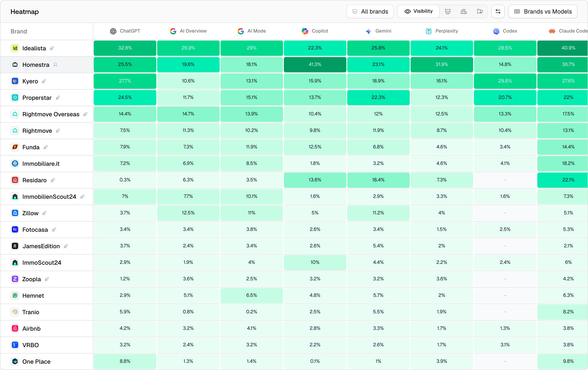This screenshot has height=370, width=588.
Task: Click link icon beside Rightmove Overseas
Action: [85, 114]
